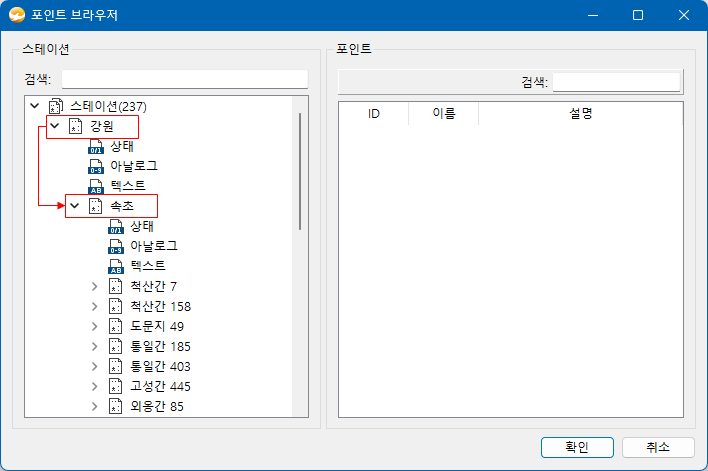Click the 상태 icon under 강원
Screen dimensions: 708x471
96,146
